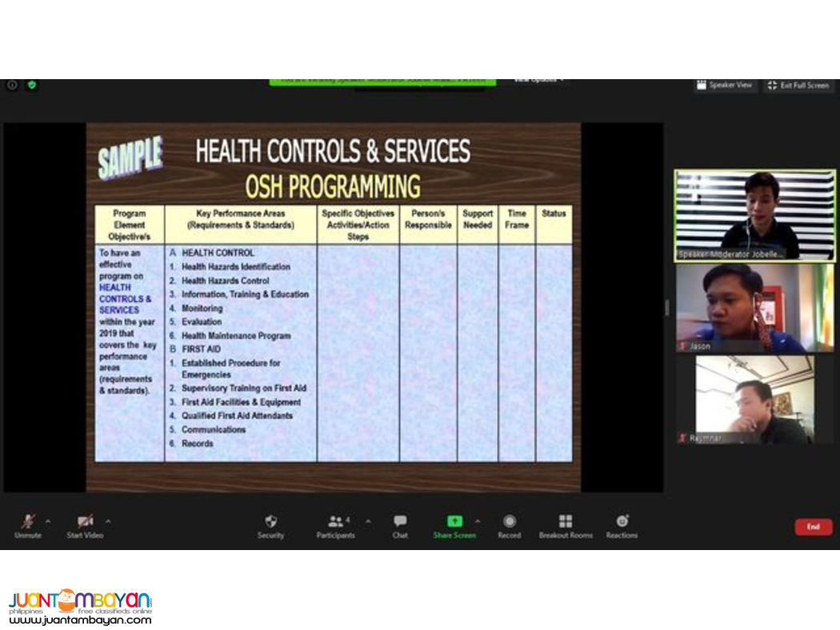This screenshot has height=630, width=840.
Task: Open the Participants panel icon
Action: 336,521
